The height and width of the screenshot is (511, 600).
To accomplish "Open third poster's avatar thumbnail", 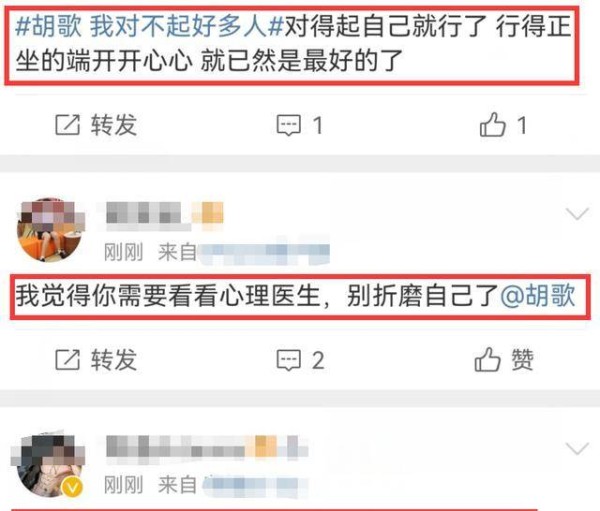I will click(48, 464).
